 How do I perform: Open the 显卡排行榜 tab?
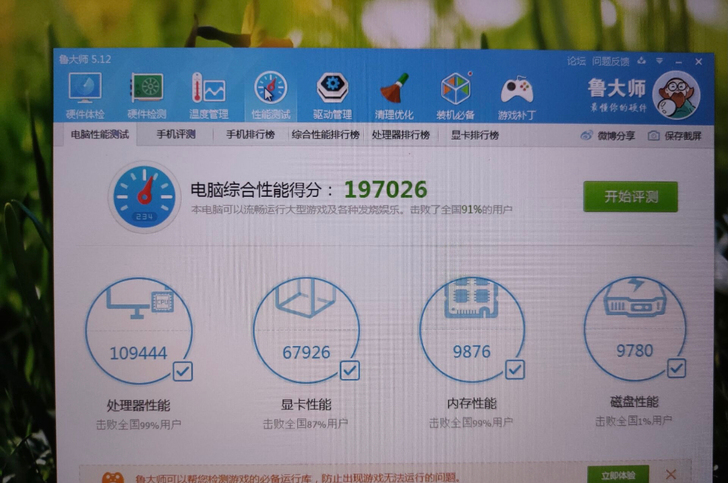(x=475, y=135)
